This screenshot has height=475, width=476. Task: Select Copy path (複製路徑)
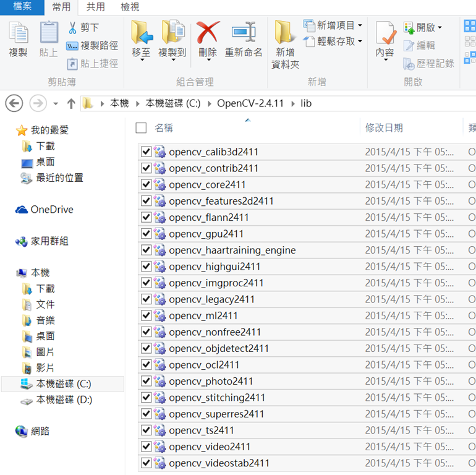(92, 46)
